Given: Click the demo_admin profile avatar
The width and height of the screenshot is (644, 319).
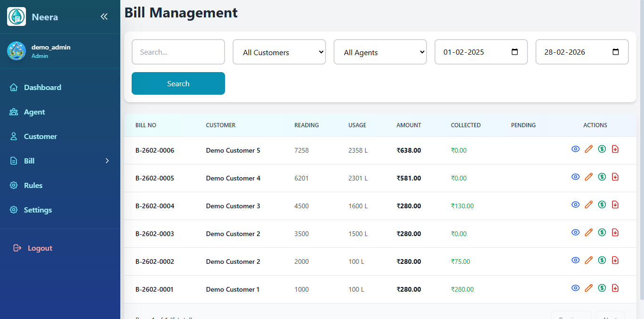Looking at the screenshot, I should [17, 51].
